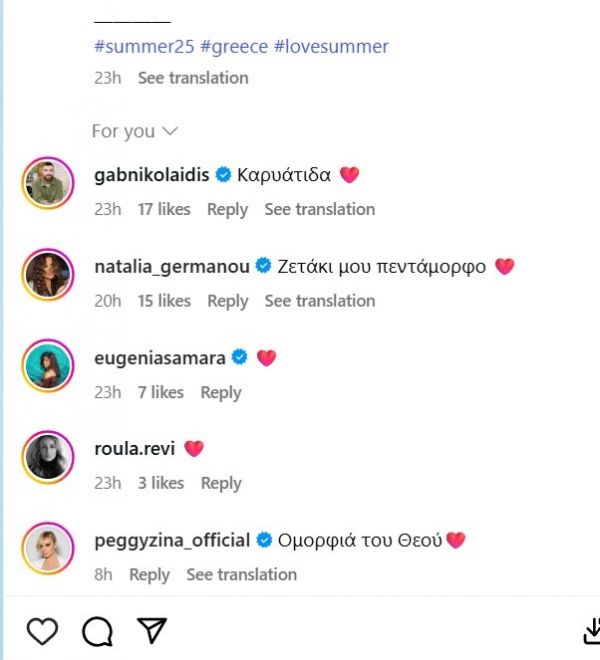This screenshot has height=660, width=600.
Task: Share the post with paper plane icon
Action: point(151,630)
